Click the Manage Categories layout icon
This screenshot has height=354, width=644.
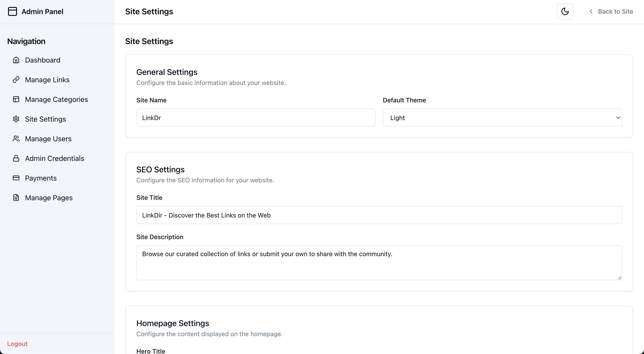pos(16,99)
